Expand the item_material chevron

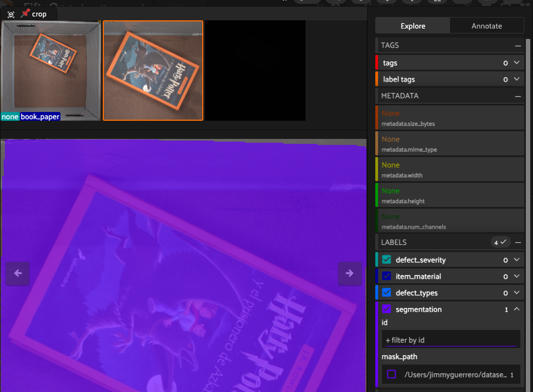(x=517, y=276)
